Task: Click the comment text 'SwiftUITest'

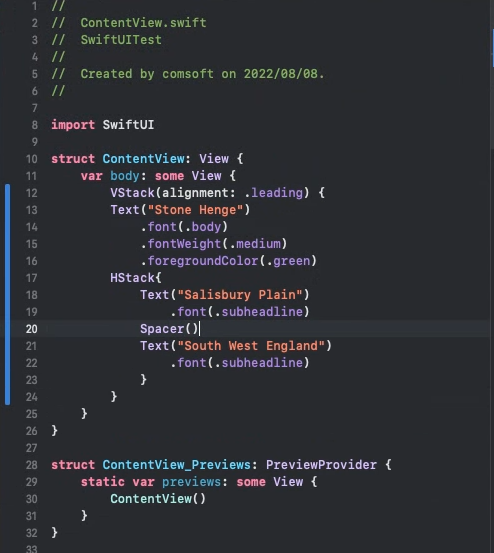Action: (121, 40)
